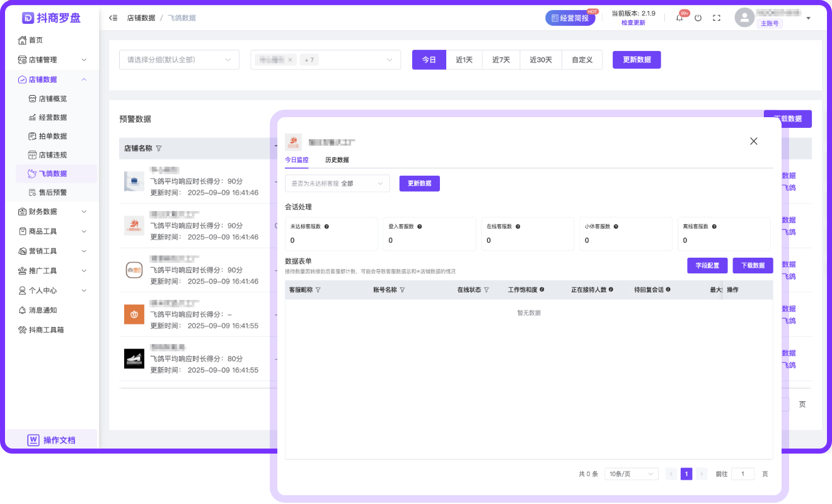The image size is (832, 504).
Task: Expand the 财务数据 sidebar menu
Action: (52, 212)
